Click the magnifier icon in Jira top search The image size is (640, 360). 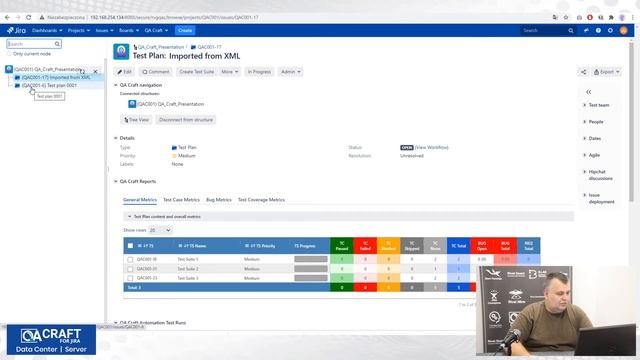(571, 31)
